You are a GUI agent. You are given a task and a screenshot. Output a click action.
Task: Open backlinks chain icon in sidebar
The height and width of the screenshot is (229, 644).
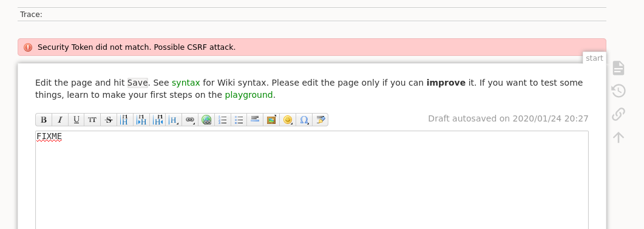[x=619, y=114]
